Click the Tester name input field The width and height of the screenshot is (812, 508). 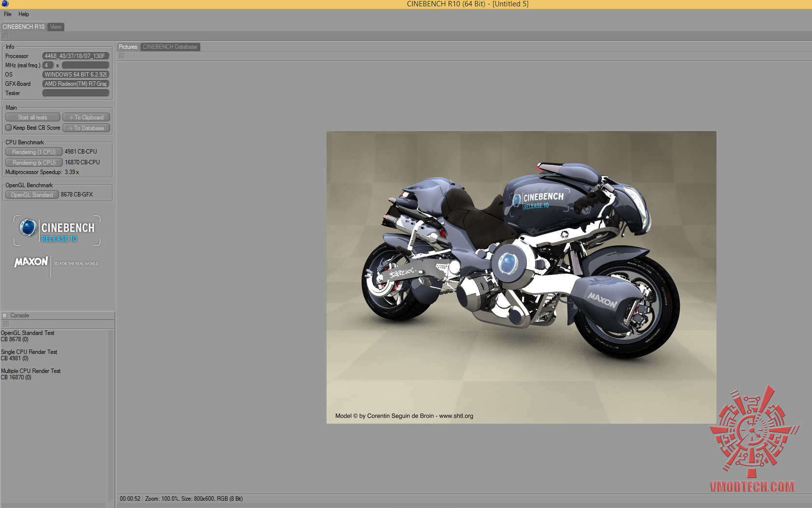[x=76, y=93]
